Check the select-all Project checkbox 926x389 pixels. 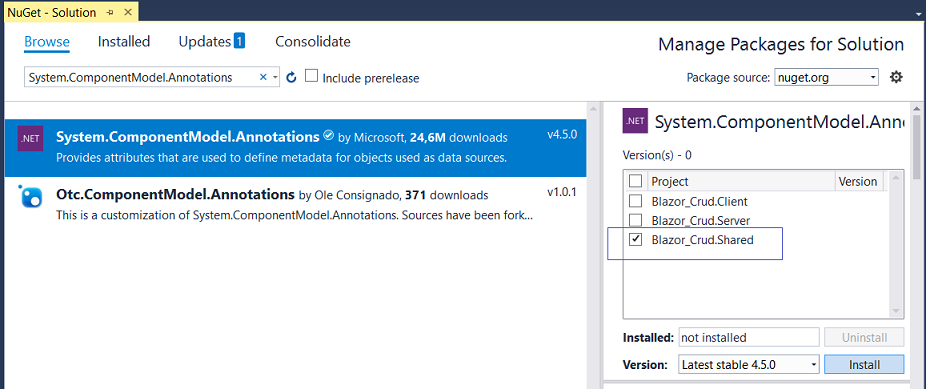635,181
